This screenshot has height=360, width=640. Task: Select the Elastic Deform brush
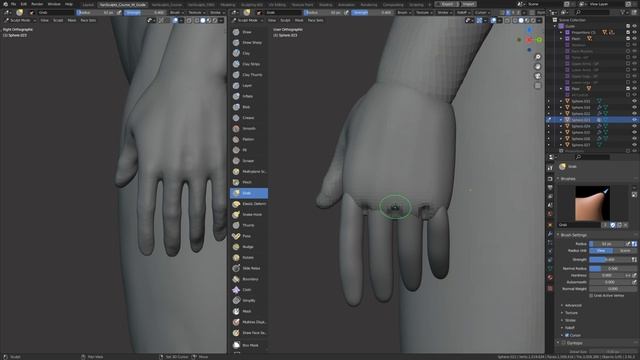tap(249, 204)
